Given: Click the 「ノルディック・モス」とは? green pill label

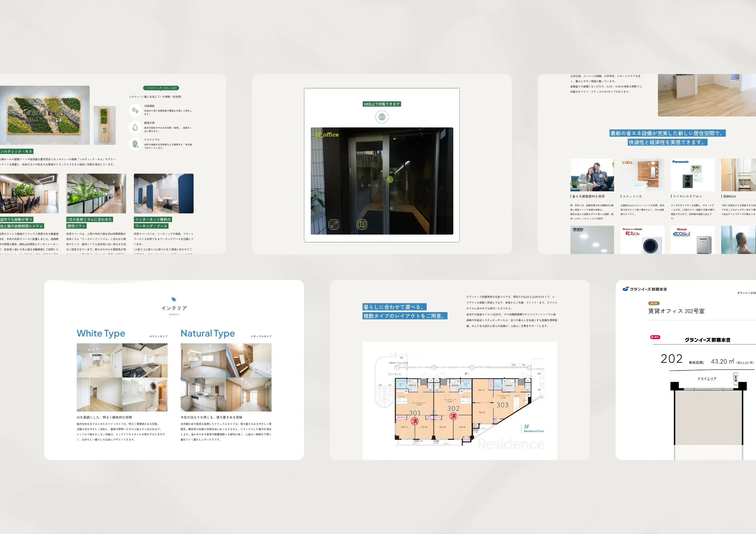Looking at the screenshot, I should point(161,88).
